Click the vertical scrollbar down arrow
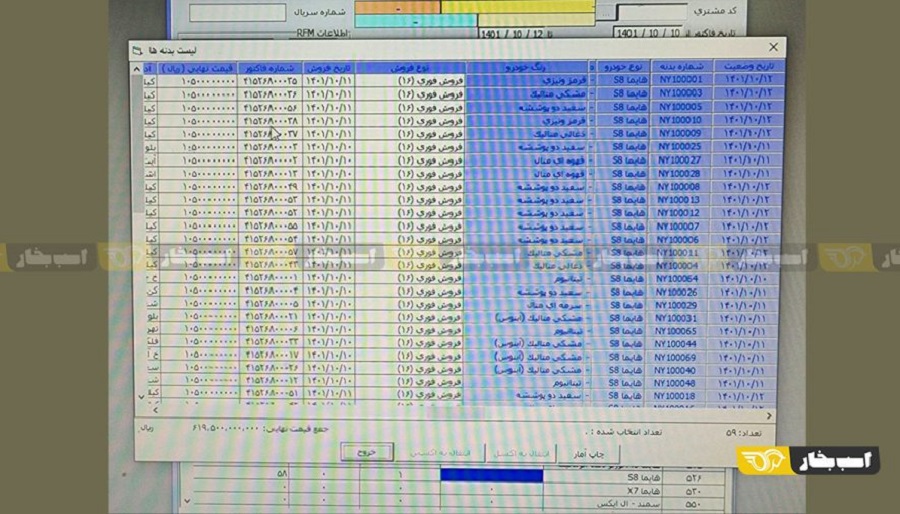Viewport: 900px width, 514px height. coord(140,397)
